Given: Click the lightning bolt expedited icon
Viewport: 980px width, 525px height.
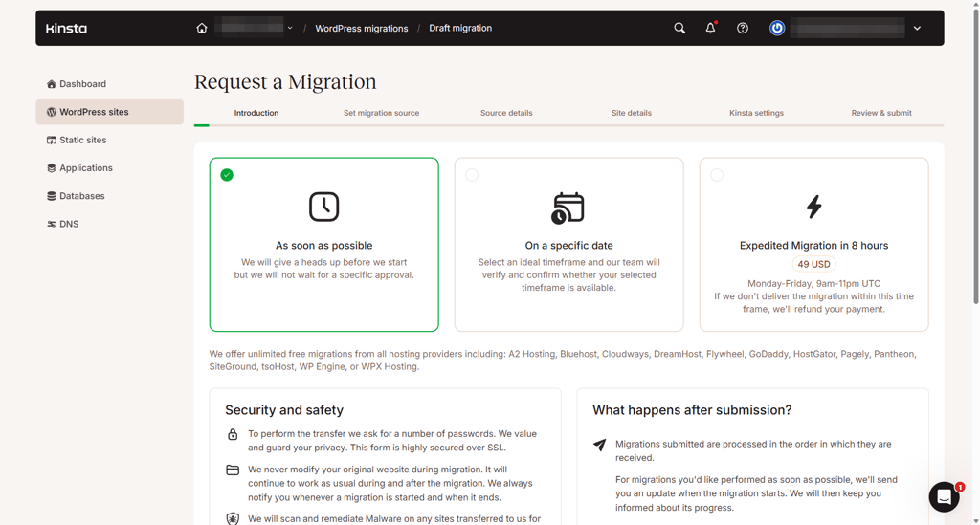Looking at the screenshot, I should point(813,207).
